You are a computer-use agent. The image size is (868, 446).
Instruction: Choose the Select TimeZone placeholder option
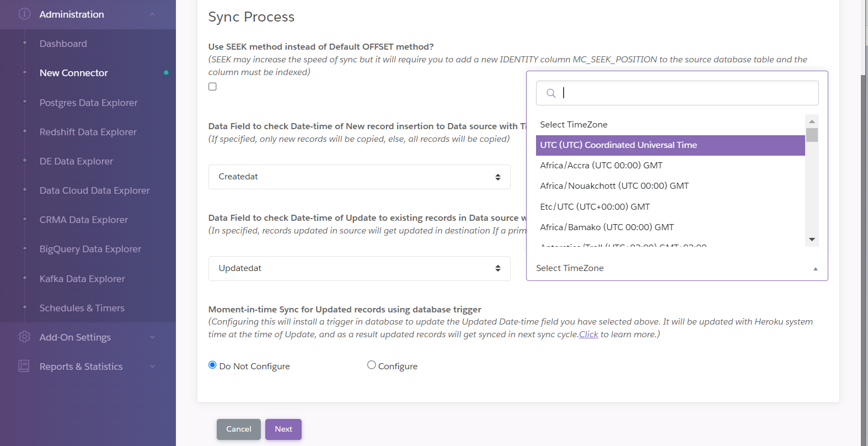671,125
